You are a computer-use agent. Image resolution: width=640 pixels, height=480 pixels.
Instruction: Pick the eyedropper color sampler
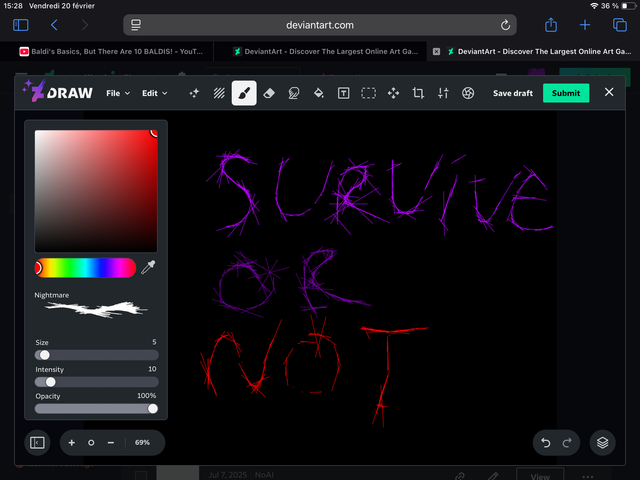[x=149, y=267]
